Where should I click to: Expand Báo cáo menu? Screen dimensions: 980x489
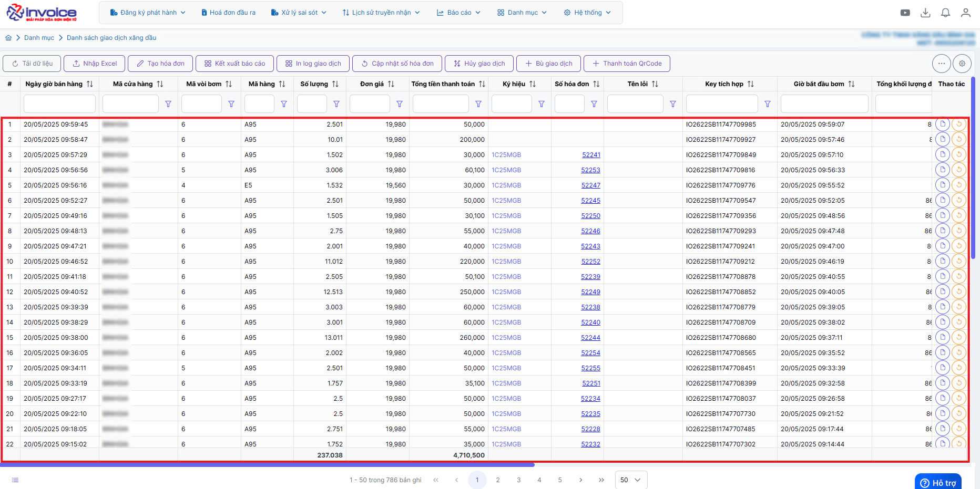pyautogui.click(x=458, y=13)
